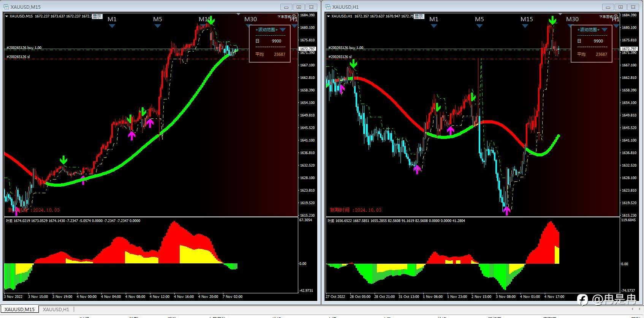
Task: Click the green sell arrow at the M15 chart top
Action: coord(211,20)
